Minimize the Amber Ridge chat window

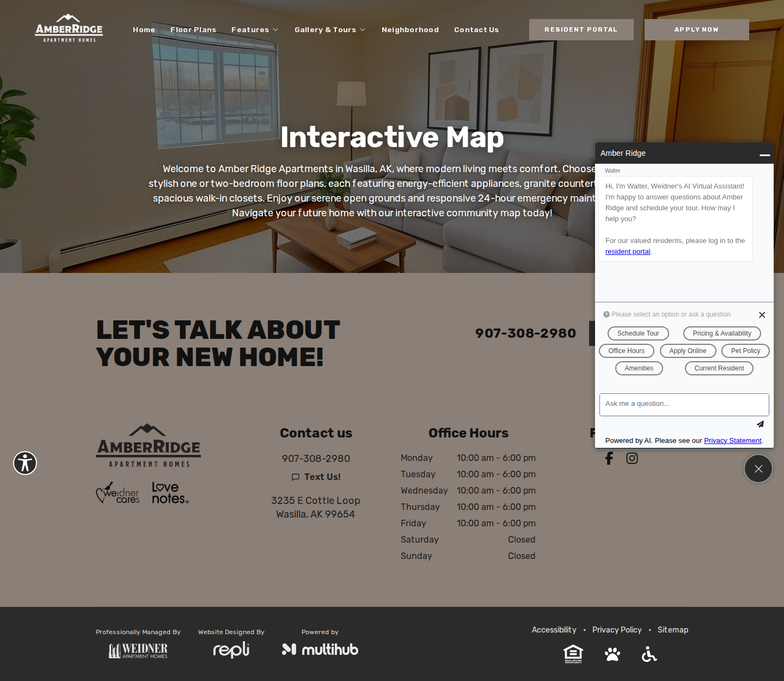765,155
